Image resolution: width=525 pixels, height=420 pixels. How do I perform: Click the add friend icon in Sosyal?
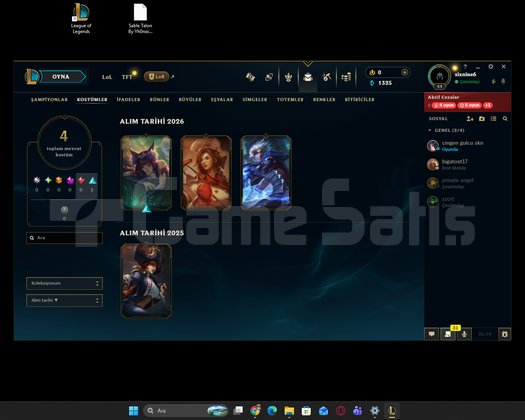pyautogui.click(x=470, y=119)
